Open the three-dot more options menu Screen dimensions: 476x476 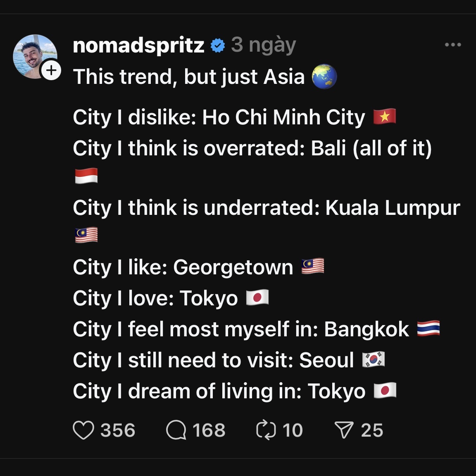[x=453, y=45]
